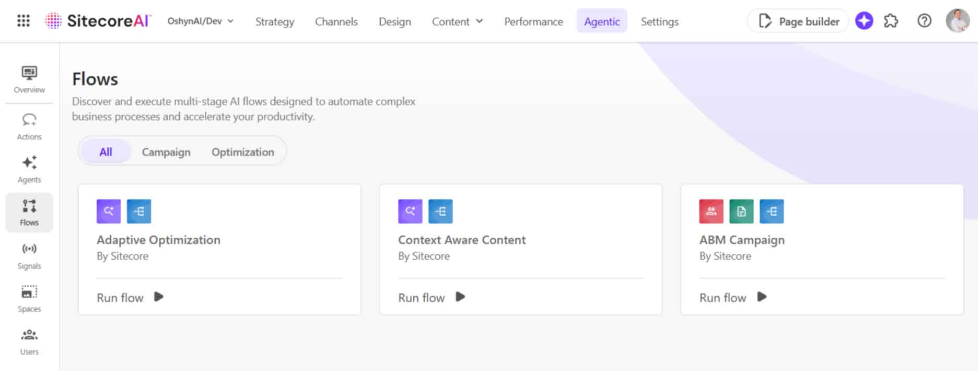Image resolution: width=980 pixels, height=375 pixels.
Task: Click blue flow icon on Context Aware Content card
Action: pos(440,211)
